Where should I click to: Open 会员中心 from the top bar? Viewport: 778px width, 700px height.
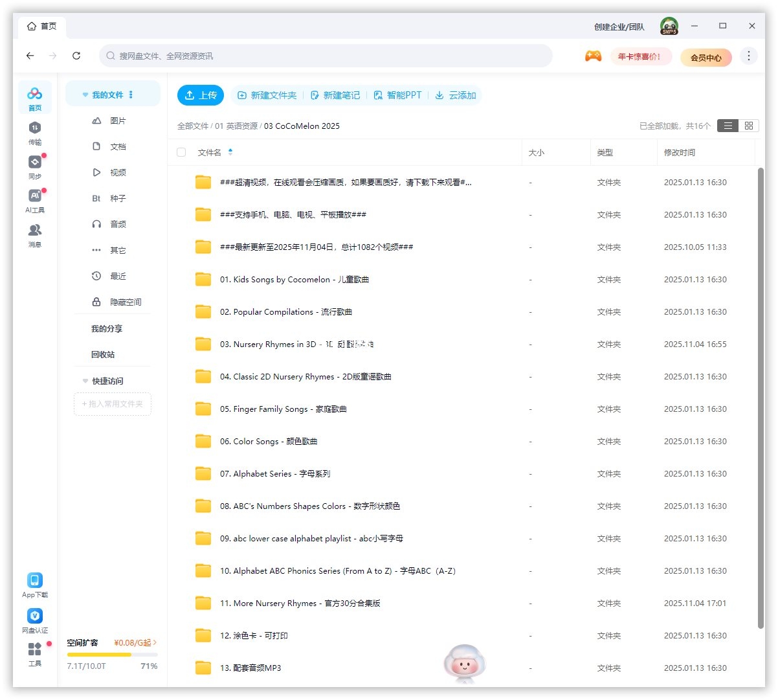coord(706,57)
